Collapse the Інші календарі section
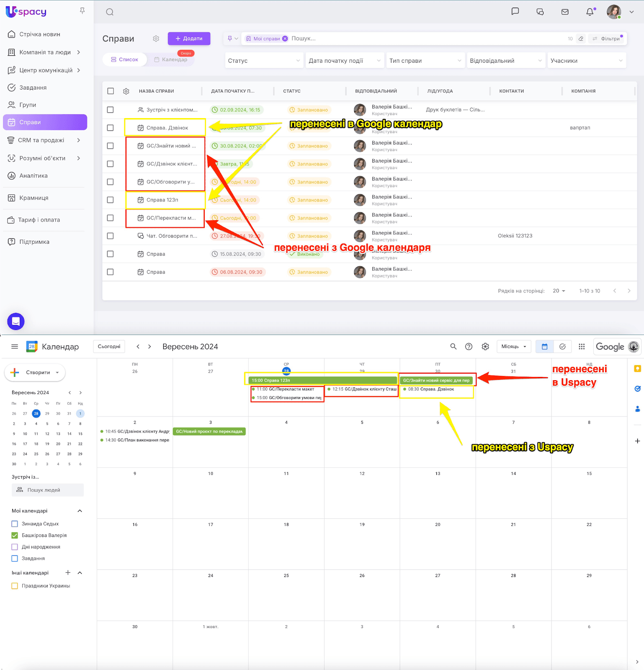Screen dimensions: 644x670 (80, 573)
